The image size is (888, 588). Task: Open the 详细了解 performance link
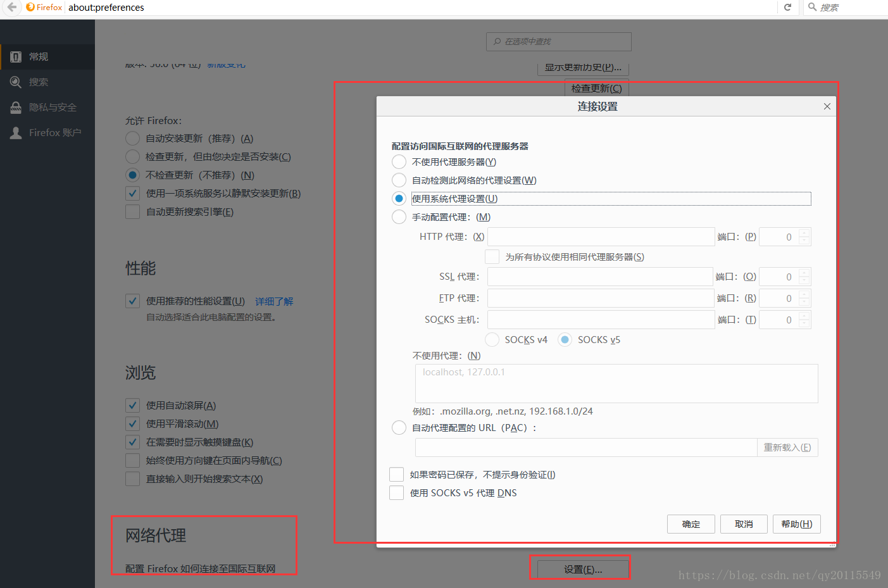(x=274, y=301)
